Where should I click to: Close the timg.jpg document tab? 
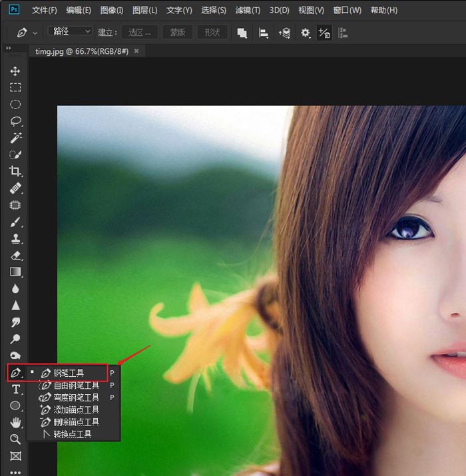point(136,51)
